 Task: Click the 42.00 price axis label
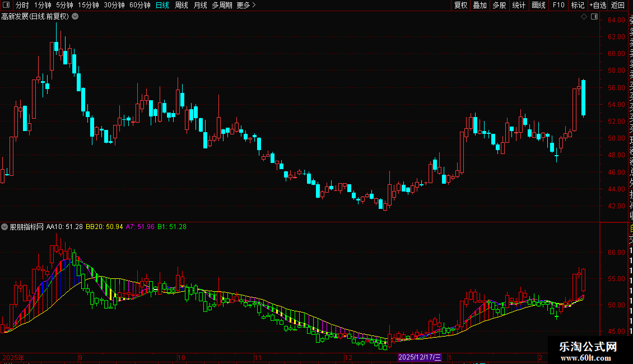click(616, 206)
